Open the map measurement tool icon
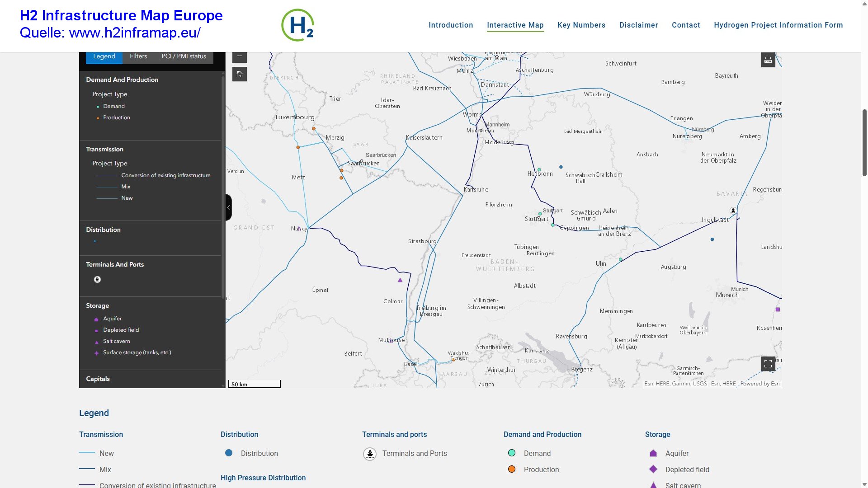868x488 pixels. 768,60
